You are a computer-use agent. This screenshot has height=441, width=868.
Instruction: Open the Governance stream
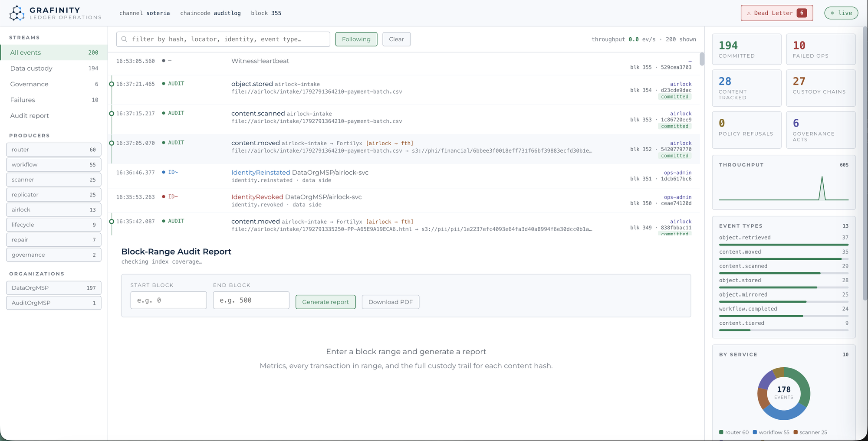point(54,84)
